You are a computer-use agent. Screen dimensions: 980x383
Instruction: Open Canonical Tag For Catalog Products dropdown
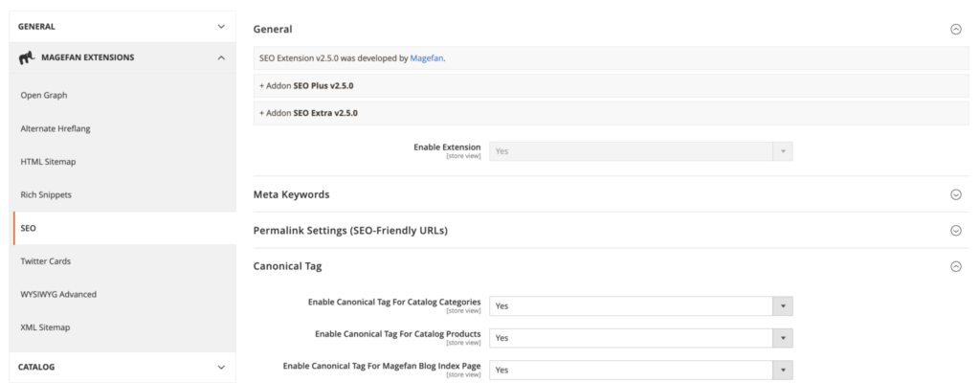pyautogui.click(x=641, y=338)
